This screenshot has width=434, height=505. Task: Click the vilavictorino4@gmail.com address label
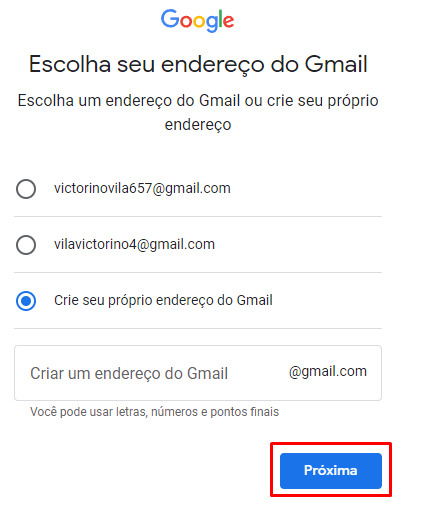click(134, 245)
